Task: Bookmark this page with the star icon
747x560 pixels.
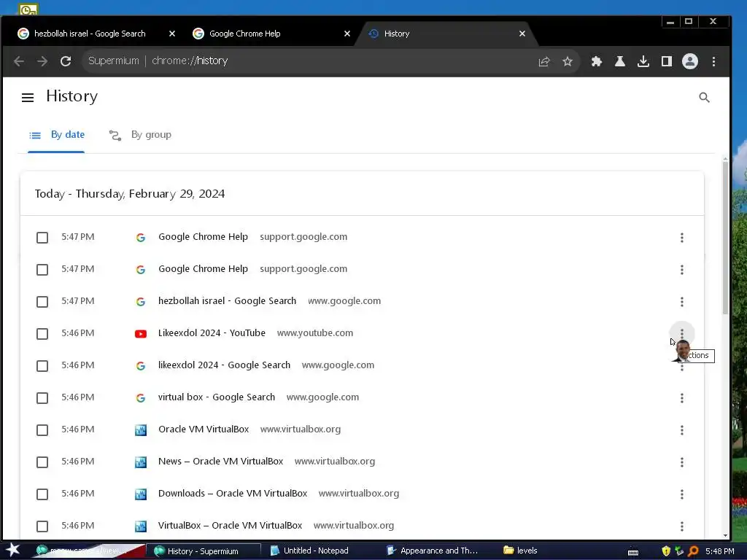Action: point(568,61)
